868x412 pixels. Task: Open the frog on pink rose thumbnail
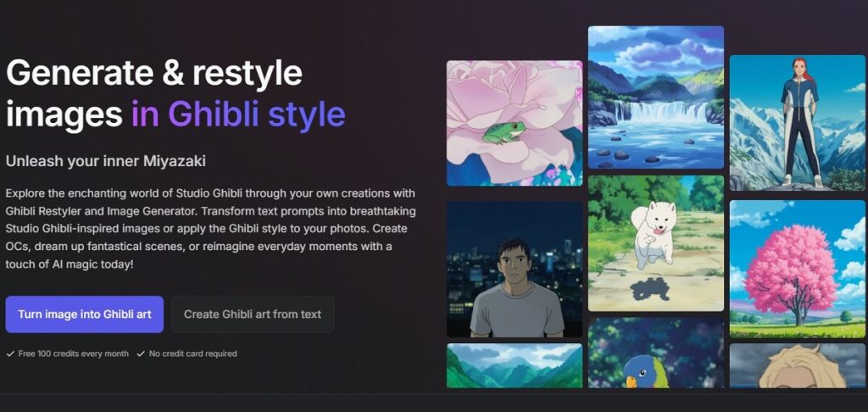[x=515, y=123]
